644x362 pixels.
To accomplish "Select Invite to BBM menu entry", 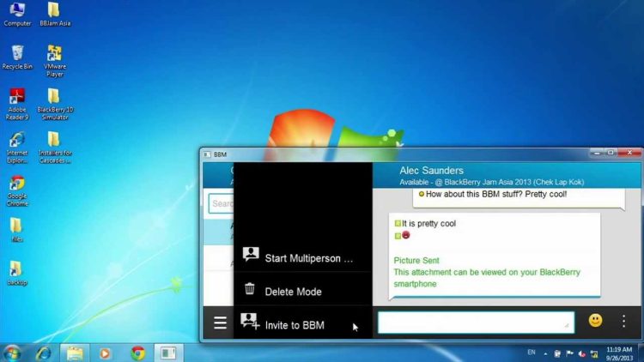I will pyautogui.click(x=303, y=323).
